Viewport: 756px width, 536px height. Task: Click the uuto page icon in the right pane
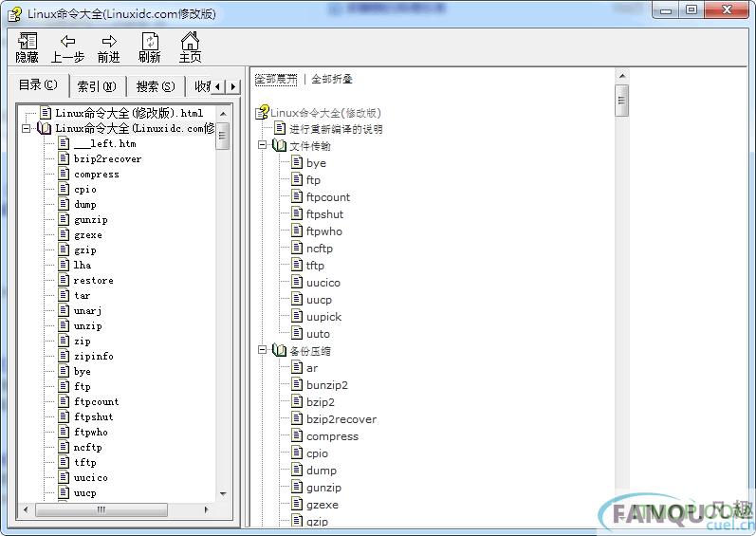pyautogui.click(x=298, y=334)
